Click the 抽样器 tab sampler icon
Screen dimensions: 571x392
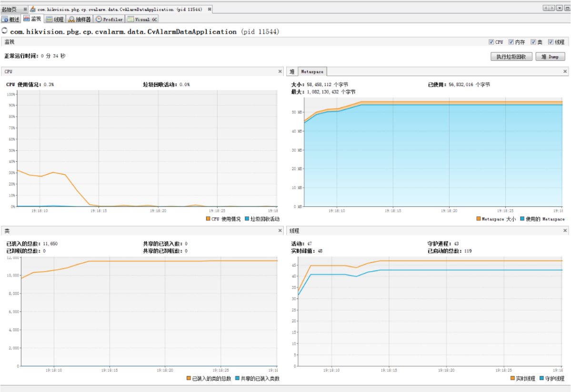click(x=71, y=20)
